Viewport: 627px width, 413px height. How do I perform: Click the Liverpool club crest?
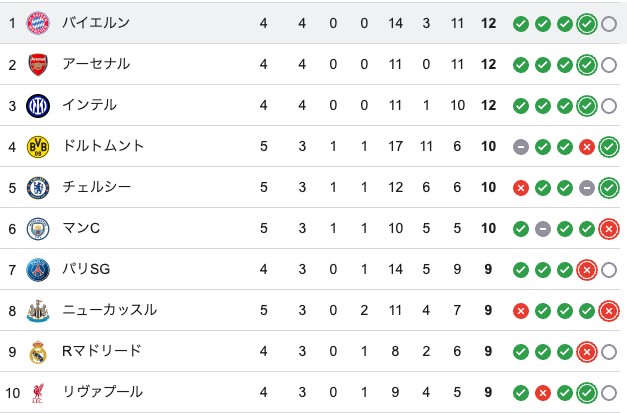38,393
